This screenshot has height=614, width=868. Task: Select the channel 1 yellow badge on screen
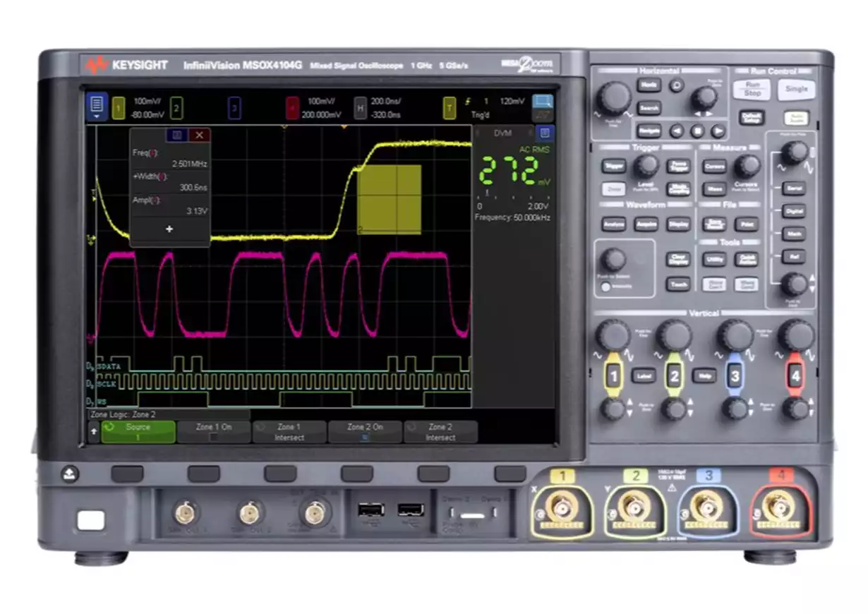[119, 107]
